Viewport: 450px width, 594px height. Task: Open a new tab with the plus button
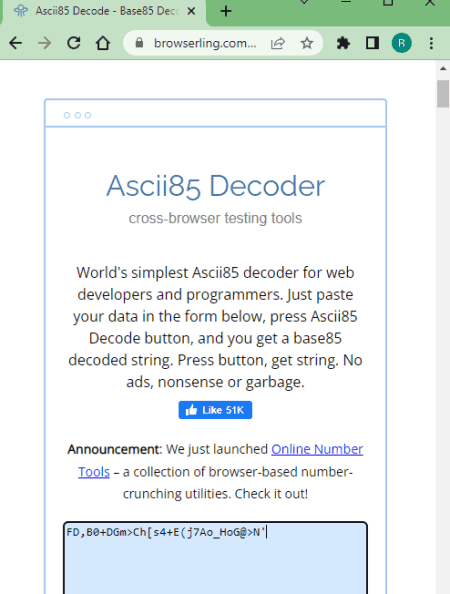pyautogui.click(x=226, y=11)
